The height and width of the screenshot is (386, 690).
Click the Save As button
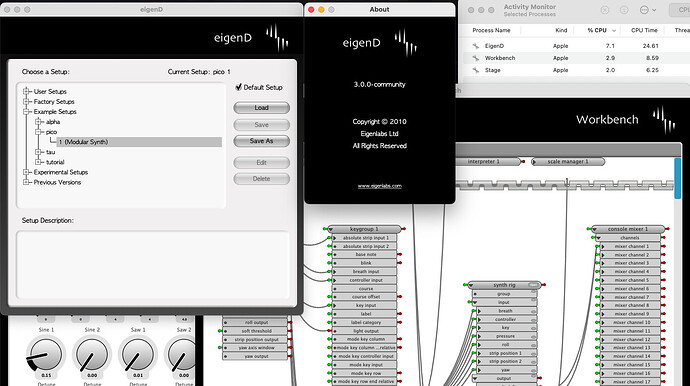261,141
